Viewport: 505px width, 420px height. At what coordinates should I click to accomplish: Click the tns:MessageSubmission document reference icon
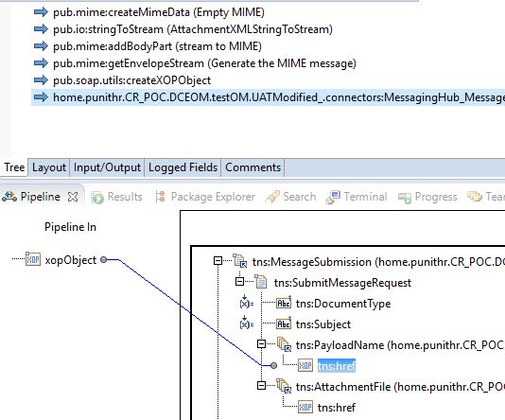pyautogui.click(x=240, y=260)
